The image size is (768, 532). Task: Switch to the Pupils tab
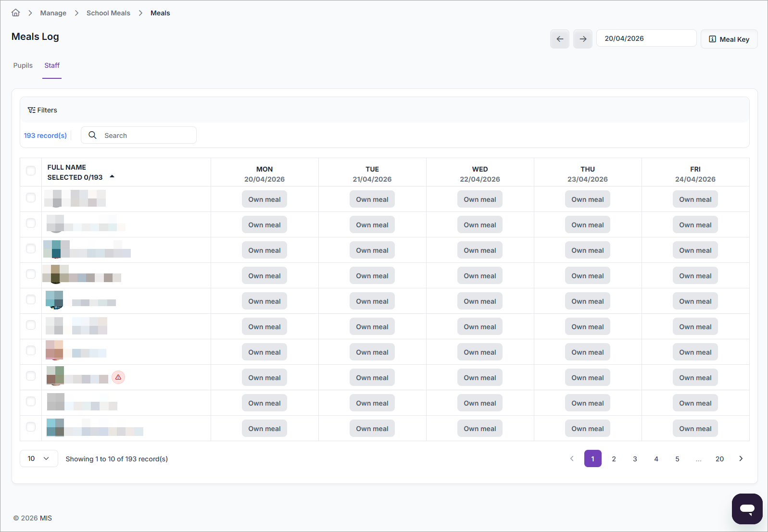(x=23, y=65)
